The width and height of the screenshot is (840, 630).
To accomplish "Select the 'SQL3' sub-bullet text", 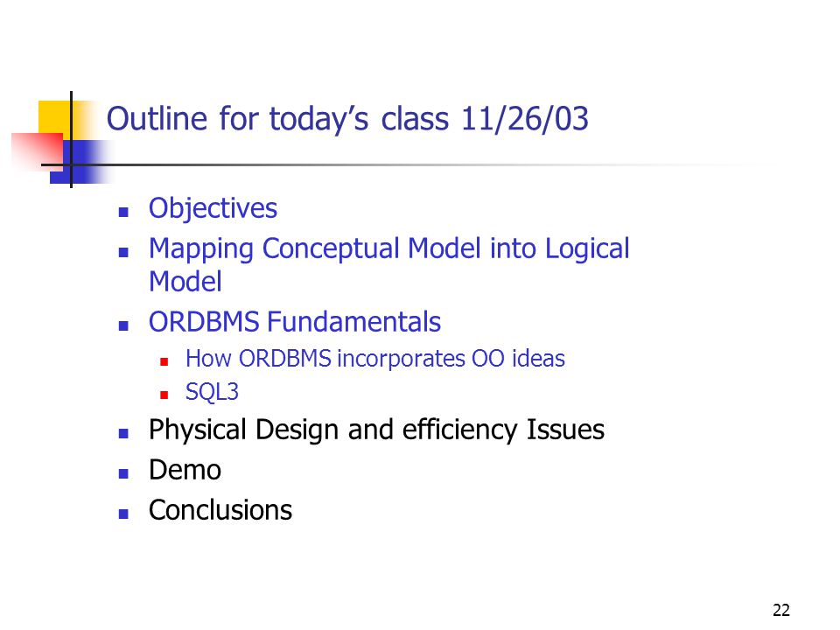I will (212, 392).
